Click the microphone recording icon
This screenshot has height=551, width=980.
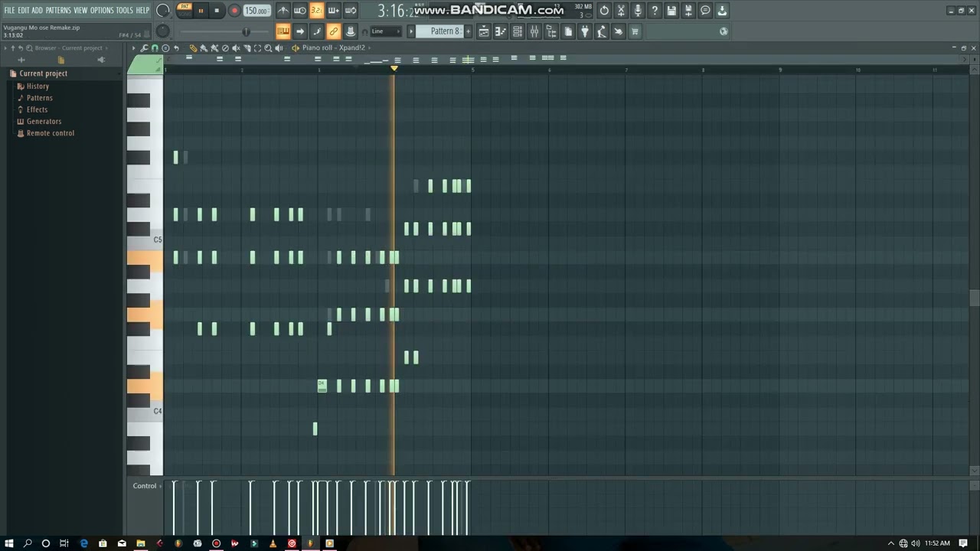pyautogui.click(x=638, y=11)
